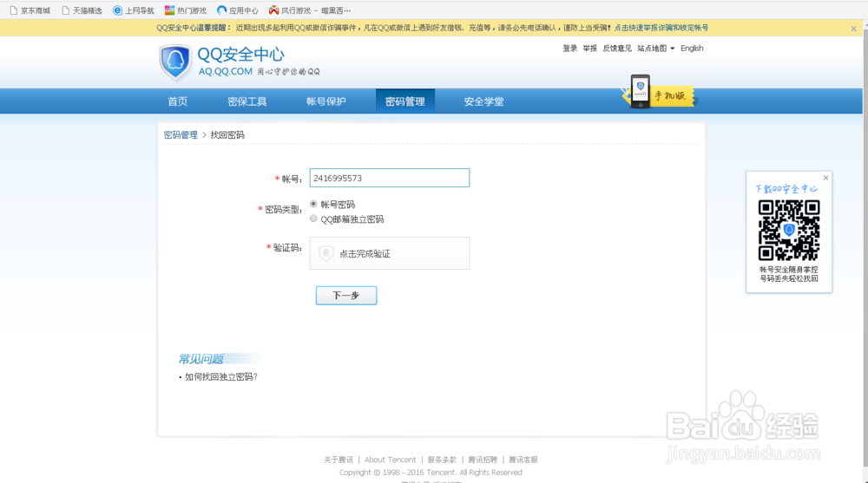The width and height of the screenshot is (868, 483).
Task: Click the 举报 link at top
Action: coord(589,49)
